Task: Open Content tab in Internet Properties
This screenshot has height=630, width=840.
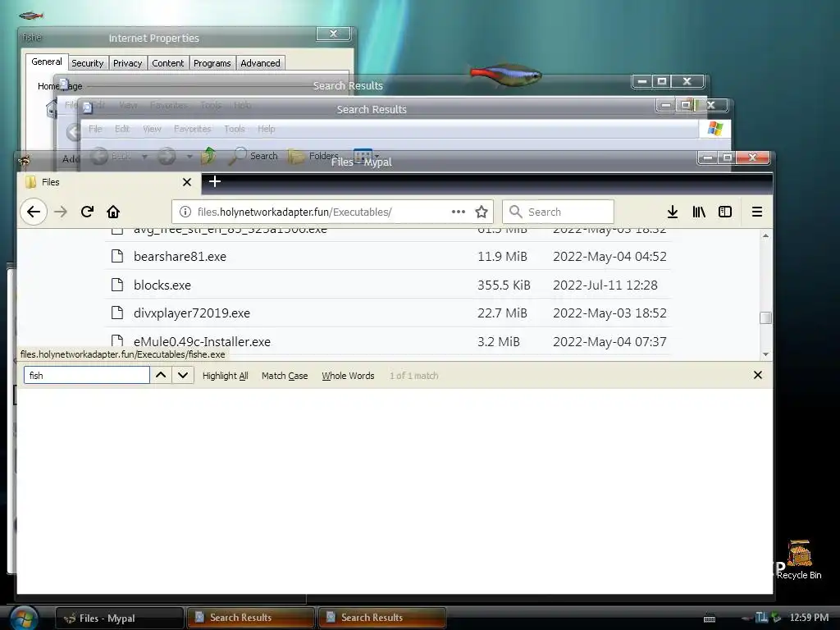Action: pos(167,63)
